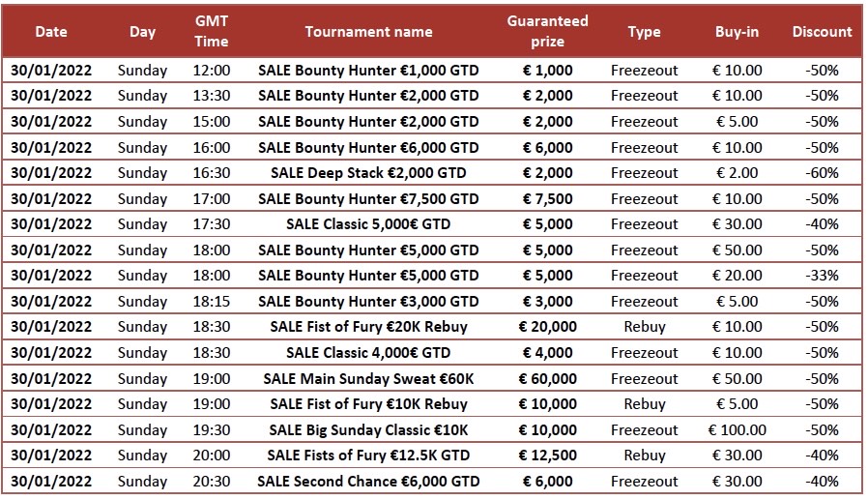Screen dimensions: 868x500
Task: Select SALE Fists of Fury €12.5K GTD
Action: click(368, 456)
